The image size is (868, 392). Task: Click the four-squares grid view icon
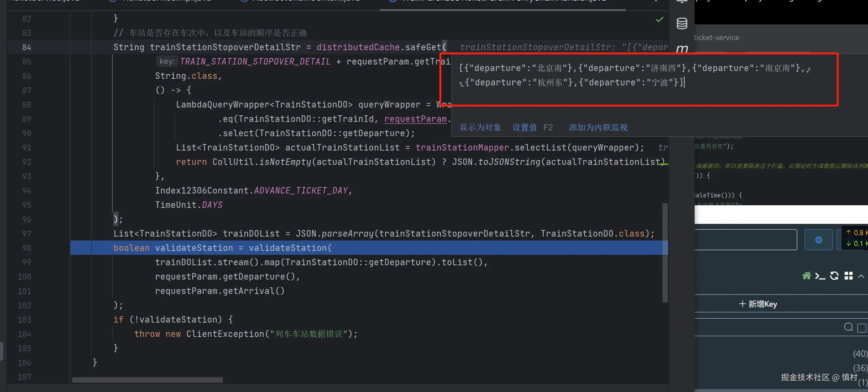click(848, 276)
